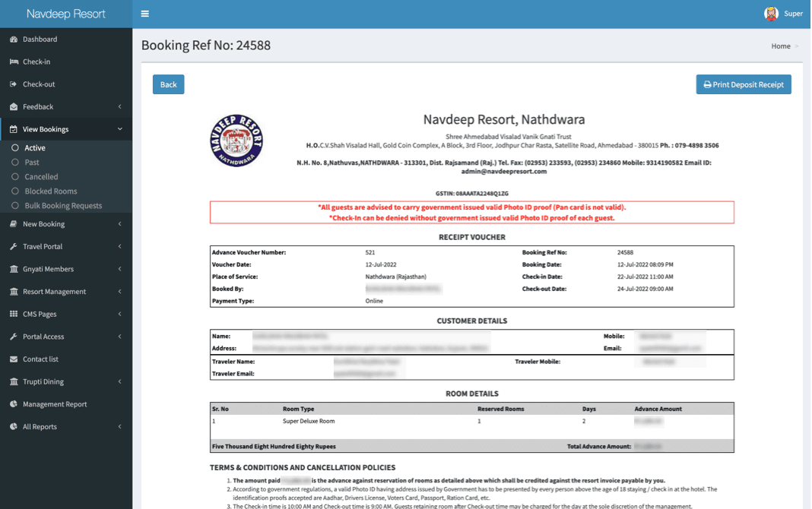Image resolution: width=812 pixels, height=509 pixels.
Task: Click the All Reports pie chart icon
Action: [x=14, y=427]
